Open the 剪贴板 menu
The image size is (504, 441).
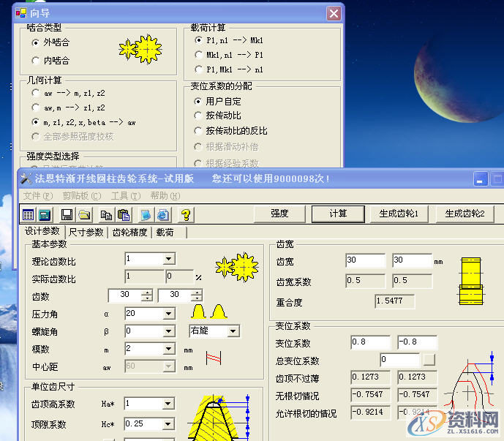click(x=82, y=196)
